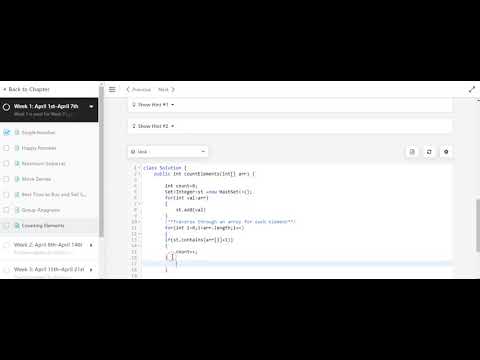Image resolution: width=480 pixels, height=360 pixels.
Task: Click the Group Anagrams problem icon
Action: [x=17, y=210]
